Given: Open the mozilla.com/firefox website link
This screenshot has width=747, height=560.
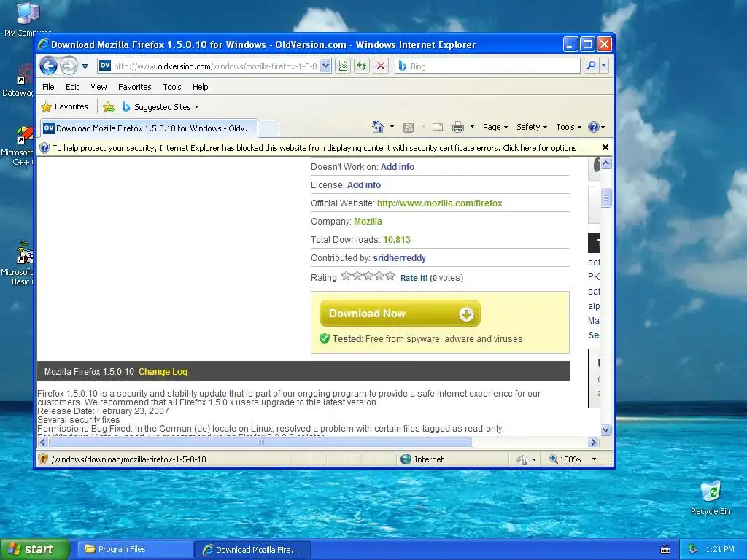Looking at the screenshot, I should click(439, 203).
